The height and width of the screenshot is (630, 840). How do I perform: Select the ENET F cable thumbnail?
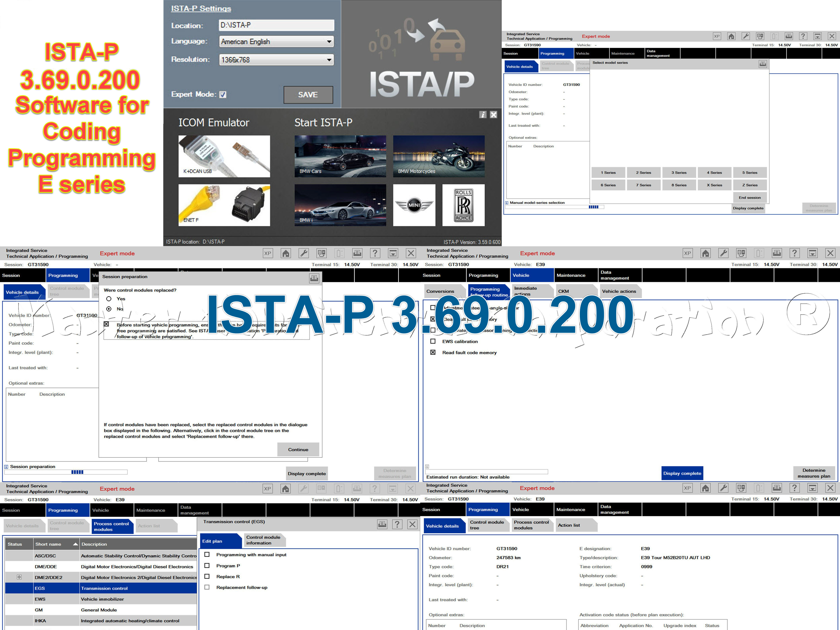coord(225,205)
